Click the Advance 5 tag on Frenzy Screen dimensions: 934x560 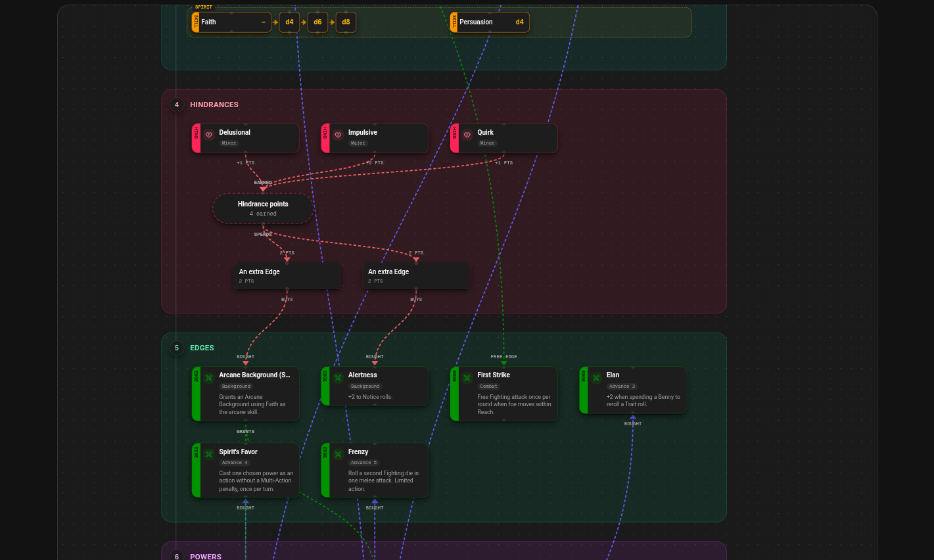click(364, 463)
